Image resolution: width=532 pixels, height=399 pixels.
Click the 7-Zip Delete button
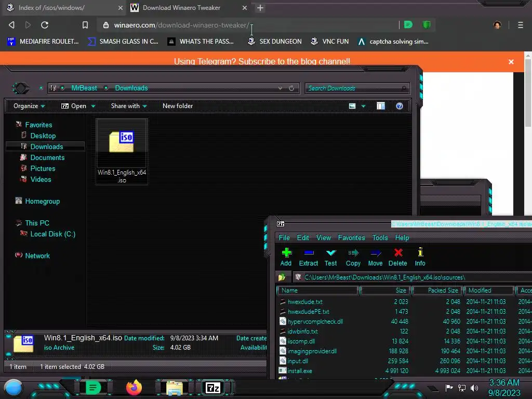(x=397, y=257)
